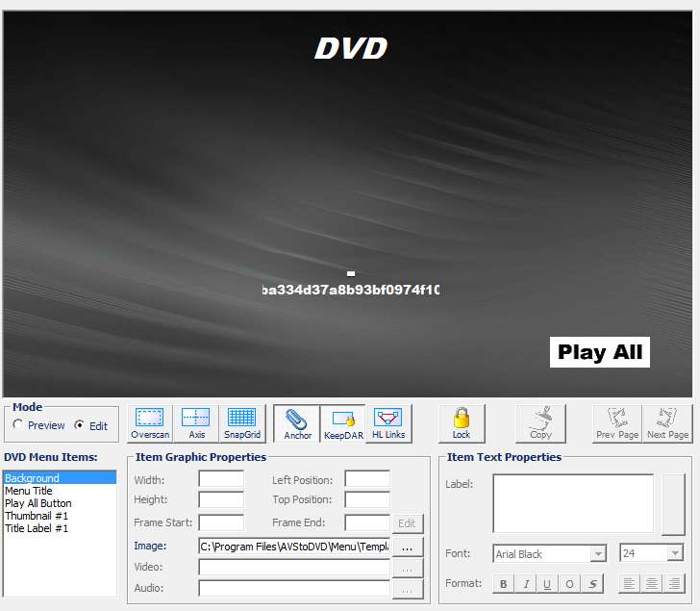Image resolution: width=700 pixels, height=611 pixels.
Task: Go to Next Page
Action: [x=667, y=423]
